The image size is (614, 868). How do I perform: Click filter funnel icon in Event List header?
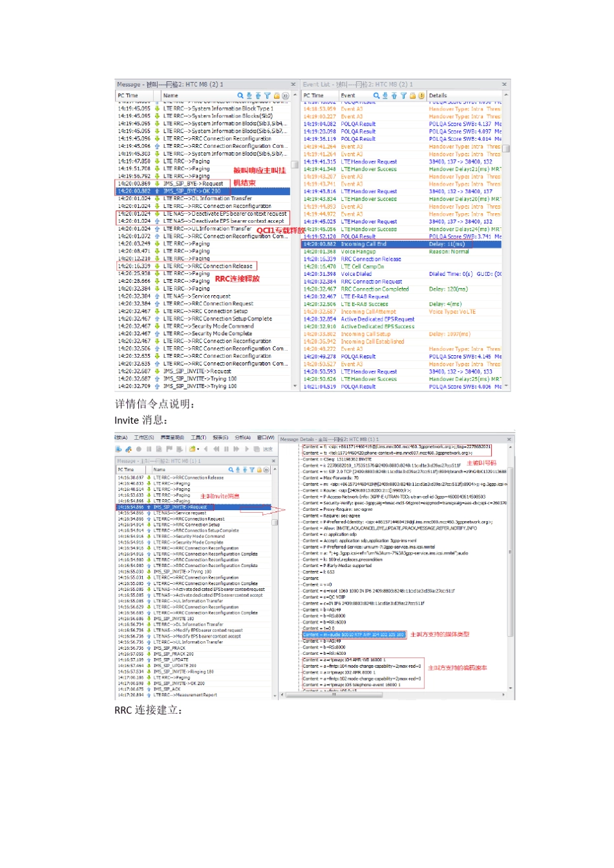[x=403, y=95]
